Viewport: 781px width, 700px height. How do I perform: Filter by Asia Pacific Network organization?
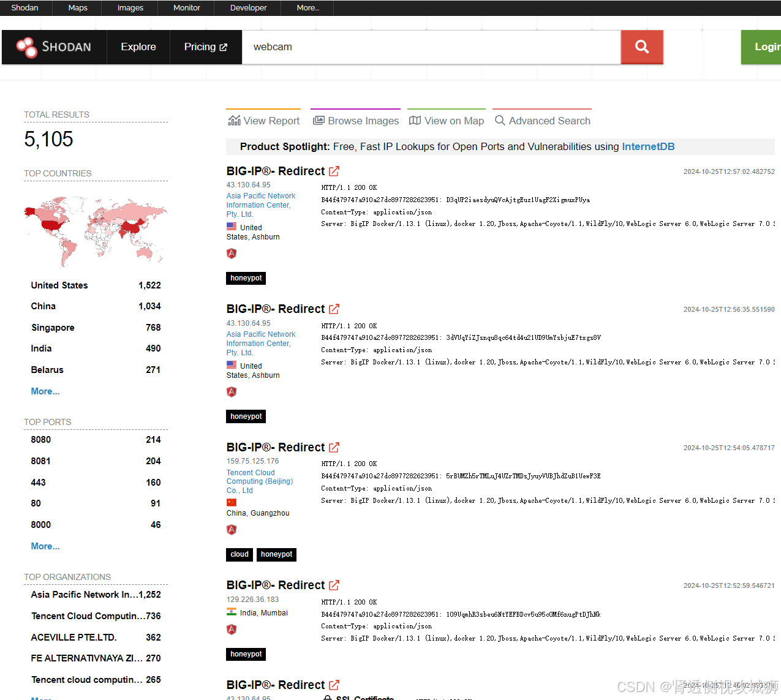(96, 595)
